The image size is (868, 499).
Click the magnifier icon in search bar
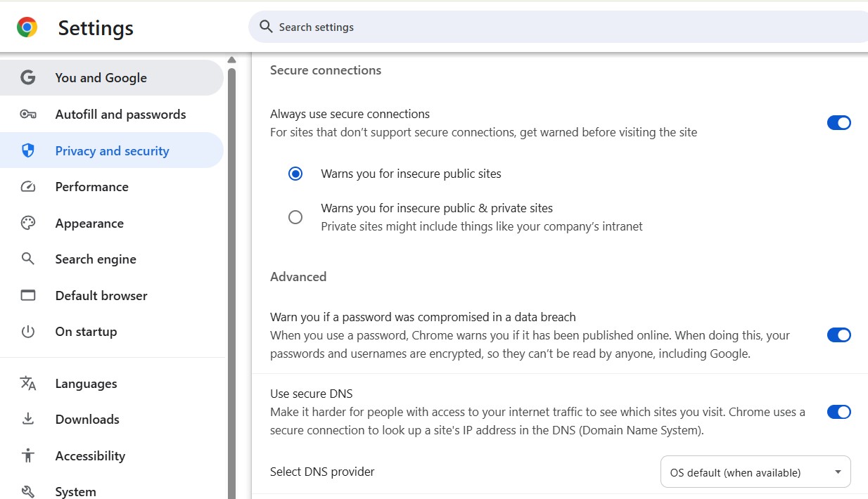pos(266,27)
